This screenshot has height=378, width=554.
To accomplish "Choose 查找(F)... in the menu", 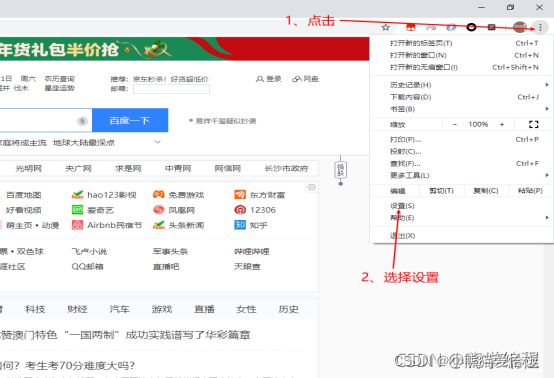I will (x=461, y=163).
